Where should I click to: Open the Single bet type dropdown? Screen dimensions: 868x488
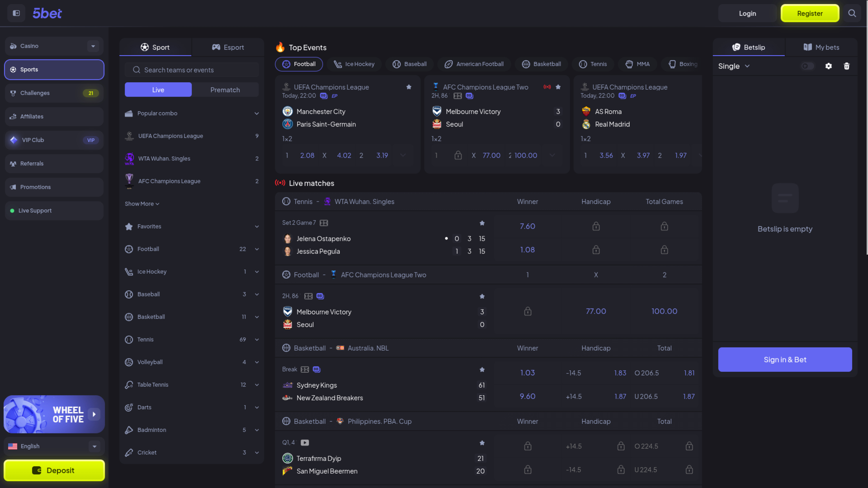pyautogui.click(x=734, y=66)
